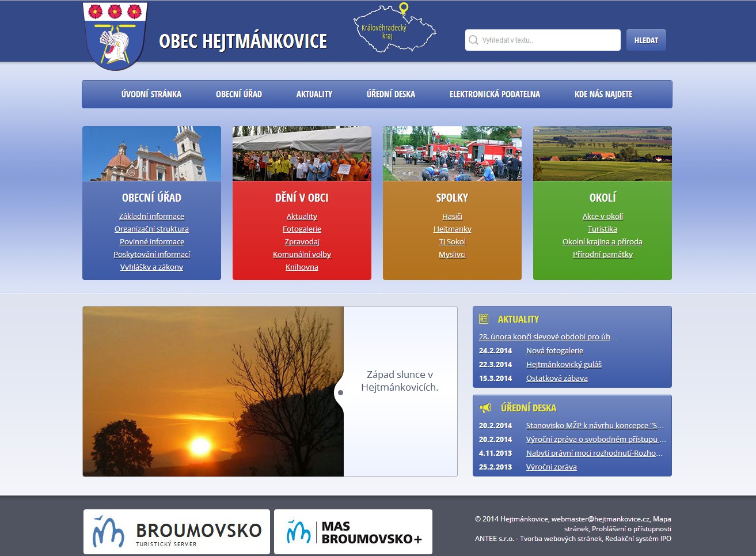Click the Úřední deska megaphone icon

(485, 408)
